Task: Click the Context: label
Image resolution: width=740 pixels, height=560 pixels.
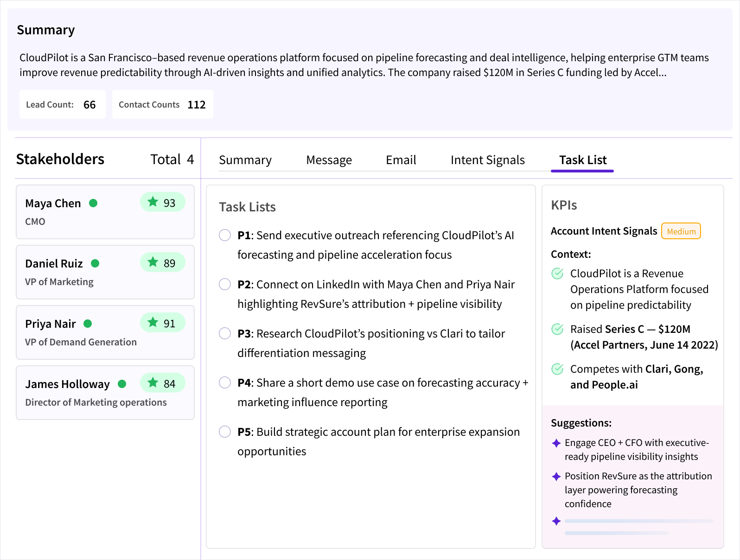Action: pos(571,254)
